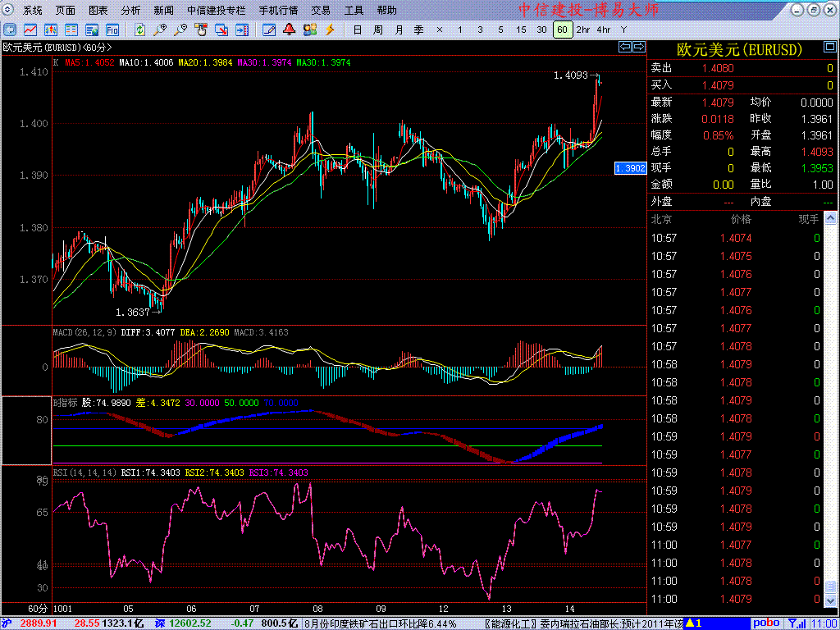840x630 pixels.
Task: Click the scrolling news ticker 8月份印度铁矿石
Action: tap(381, 623)
